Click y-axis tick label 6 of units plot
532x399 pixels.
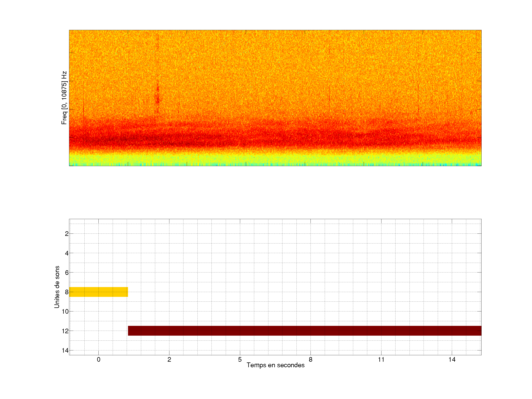tap(67, 273)
